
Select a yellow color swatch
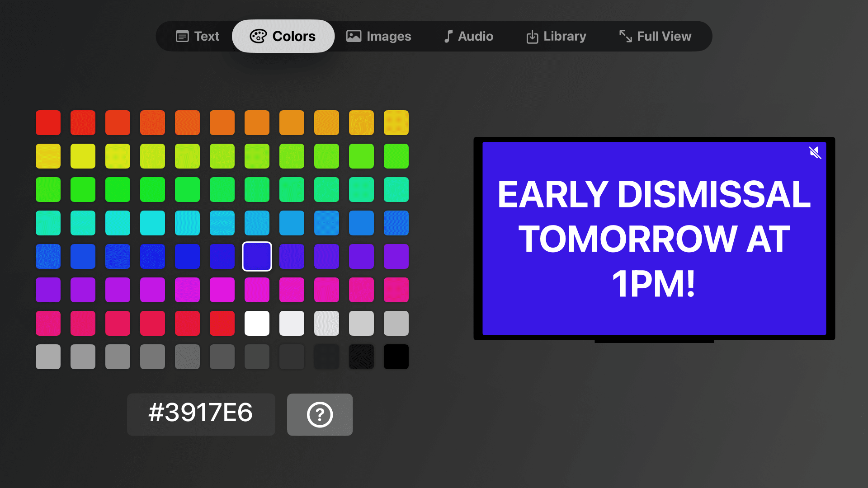[x=47, y=155]
